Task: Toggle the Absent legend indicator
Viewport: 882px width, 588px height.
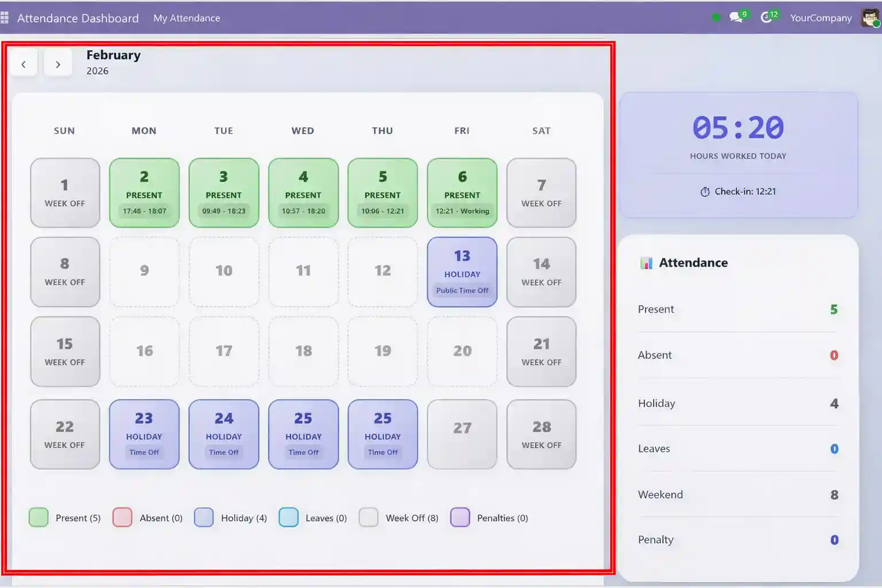Action: coord(122,517)
